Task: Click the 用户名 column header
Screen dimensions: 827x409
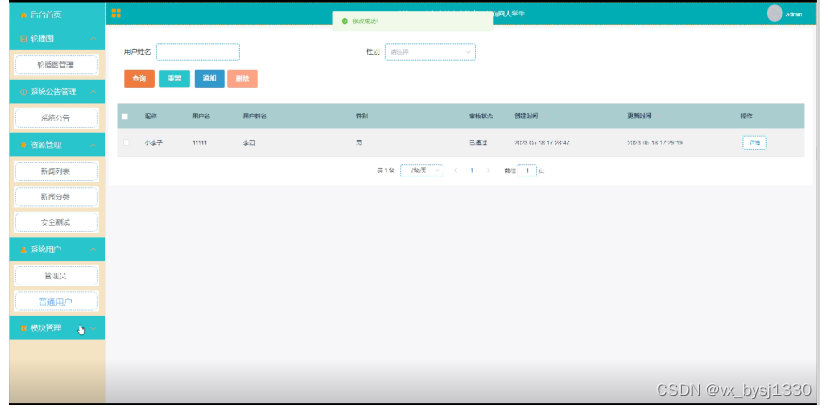Action: click(201, 116)
